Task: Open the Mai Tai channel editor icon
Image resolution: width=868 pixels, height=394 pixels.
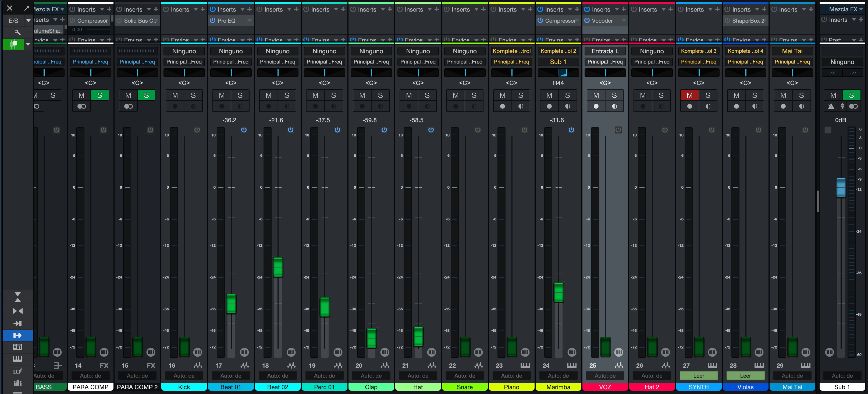Action: point(806,353)
